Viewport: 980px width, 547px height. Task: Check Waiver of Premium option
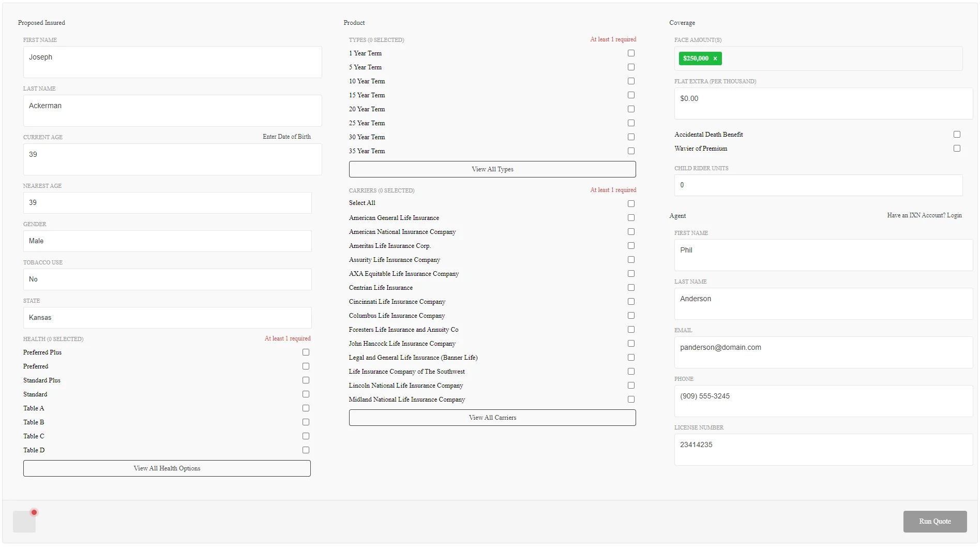coord(957,149)
